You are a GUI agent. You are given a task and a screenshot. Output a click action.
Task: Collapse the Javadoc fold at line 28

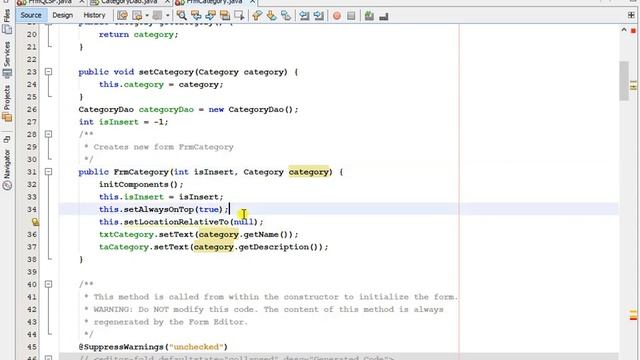(x=48, y=134)
